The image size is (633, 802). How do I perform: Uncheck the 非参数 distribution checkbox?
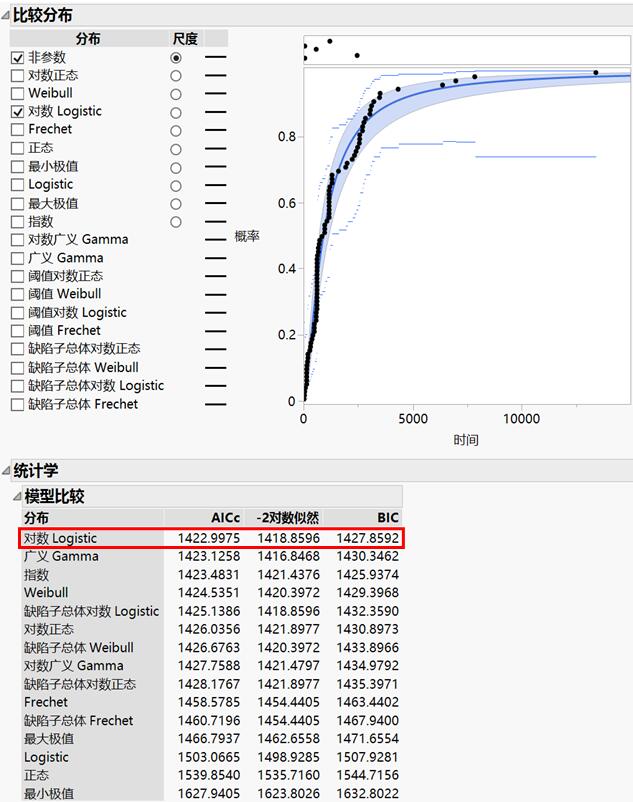[17, 58]
